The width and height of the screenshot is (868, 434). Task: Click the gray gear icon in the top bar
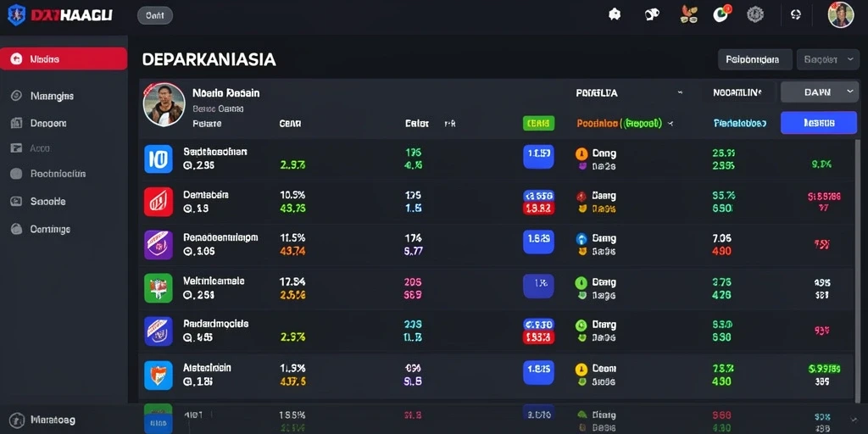pos(755,14)
